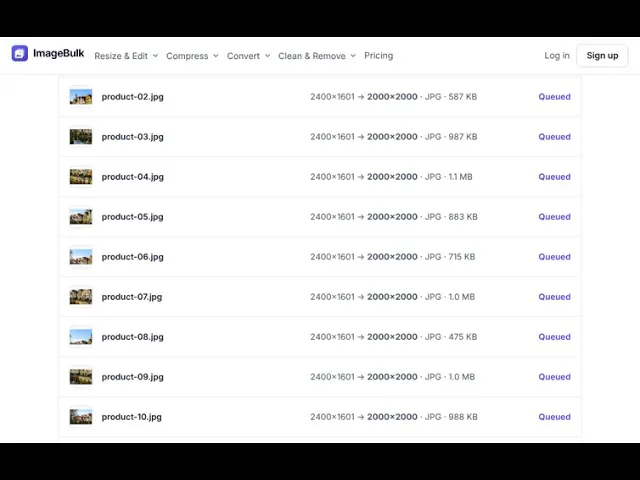Click Queued status for product-03.jpg
This screenshot has height=480, width=640.
click(x=554, y=137)
